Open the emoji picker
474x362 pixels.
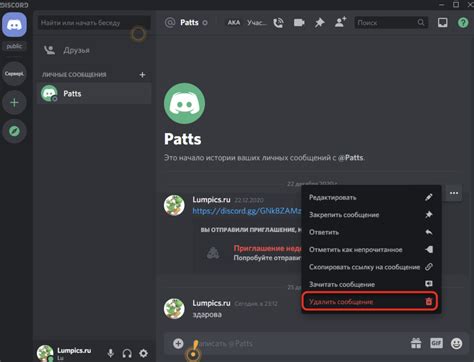tap(456, 343)
